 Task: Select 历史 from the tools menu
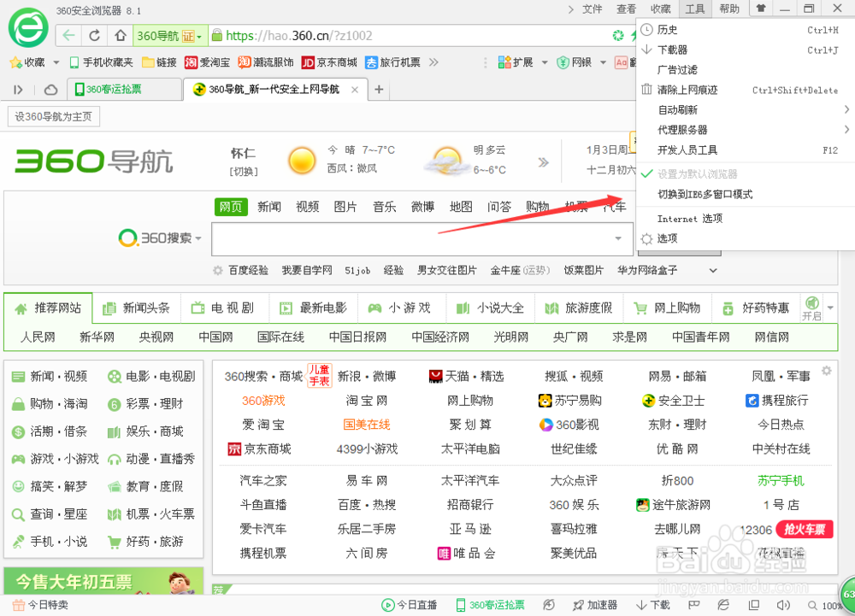pyautogui.click(x=746, y=30)
